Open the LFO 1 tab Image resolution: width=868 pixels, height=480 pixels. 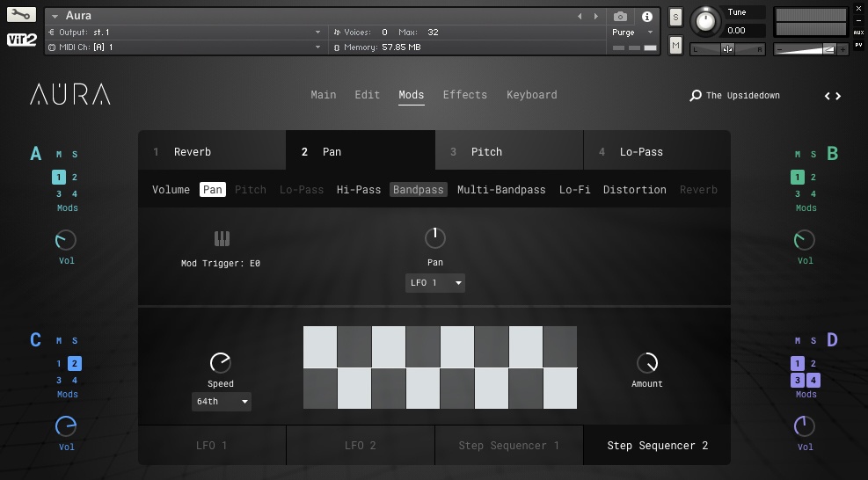click(x=212, y=445)
